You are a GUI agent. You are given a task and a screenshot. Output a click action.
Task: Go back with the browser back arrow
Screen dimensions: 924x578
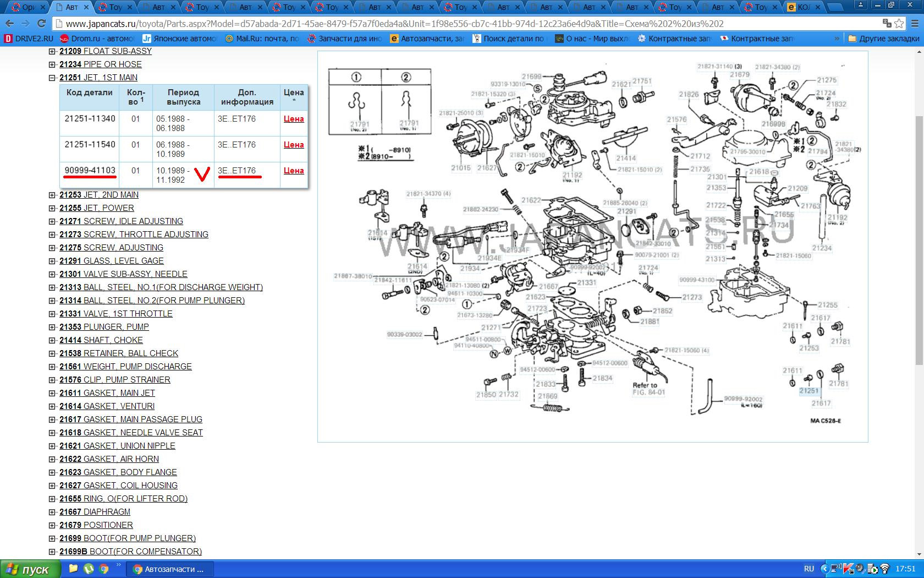(9, 24)
